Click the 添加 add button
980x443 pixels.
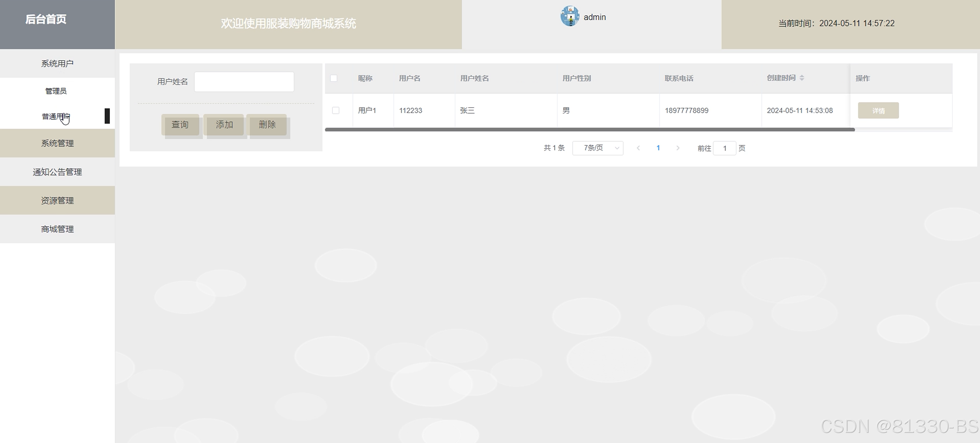224,125
